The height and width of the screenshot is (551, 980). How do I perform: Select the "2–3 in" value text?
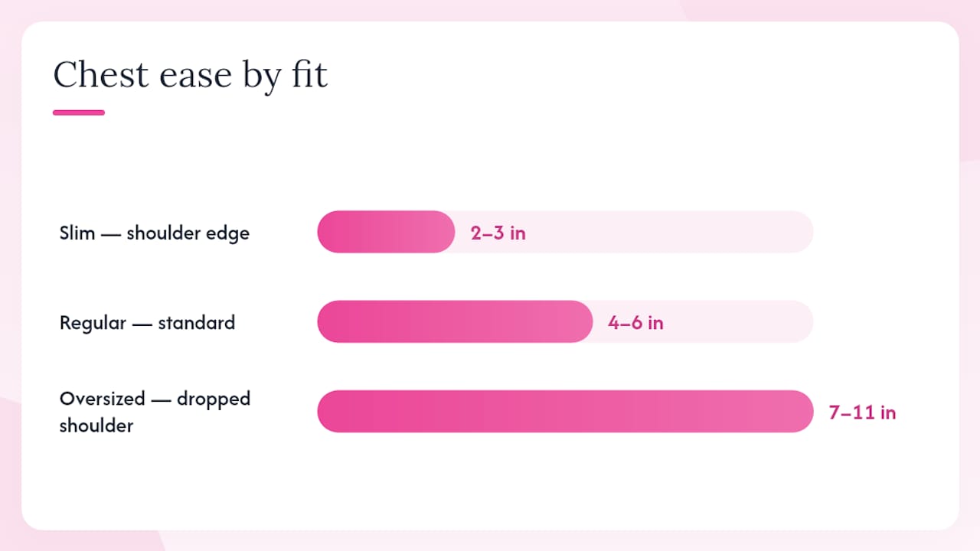click(x=498, y=233)
